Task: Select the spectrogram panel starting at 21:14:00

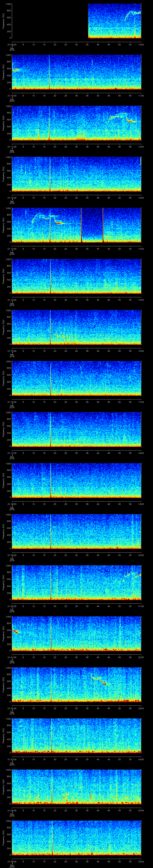Action: [x=77, y=276]
